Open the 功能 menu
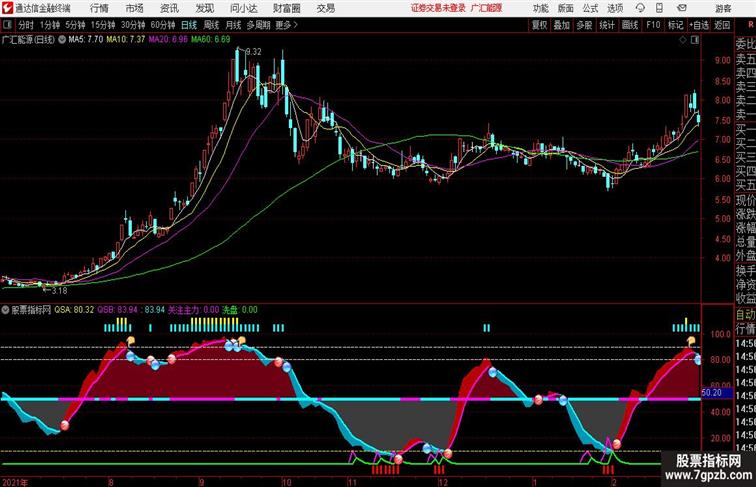The width and height of the screenshot is (756, 487). click(x=541, y=8)
